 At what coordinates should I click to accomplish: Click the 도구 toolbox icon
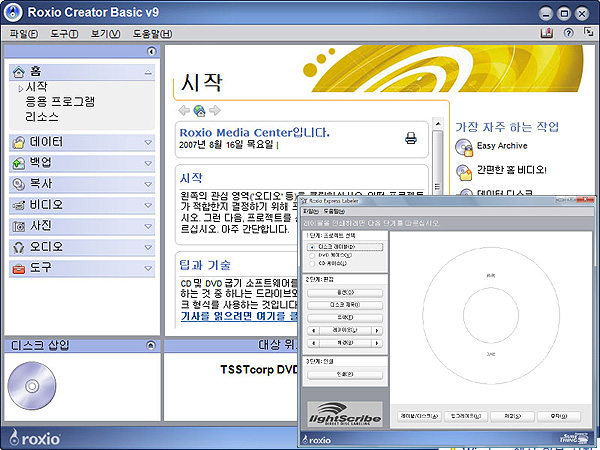pyautogui.click(x=18, y=269)
